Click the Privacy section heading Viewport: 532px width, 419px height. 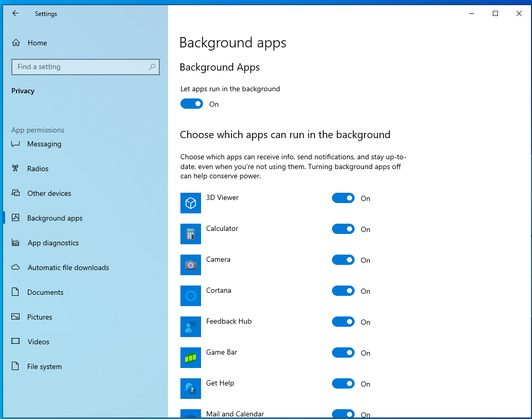point(23,91)
